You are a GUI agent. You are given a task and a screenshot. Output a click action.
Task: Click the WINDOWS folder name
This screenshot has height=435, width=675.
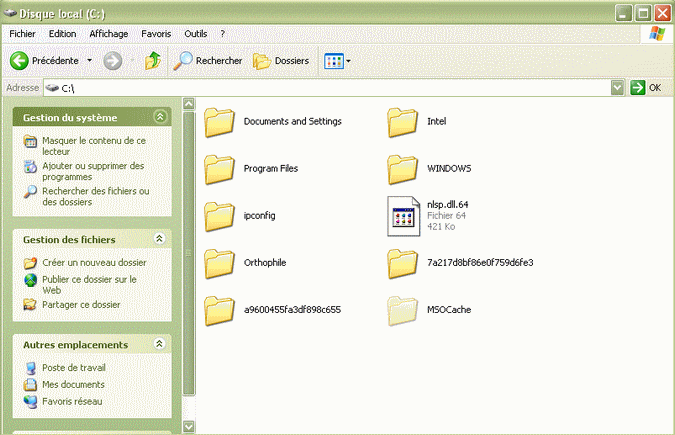pos(449,168)
